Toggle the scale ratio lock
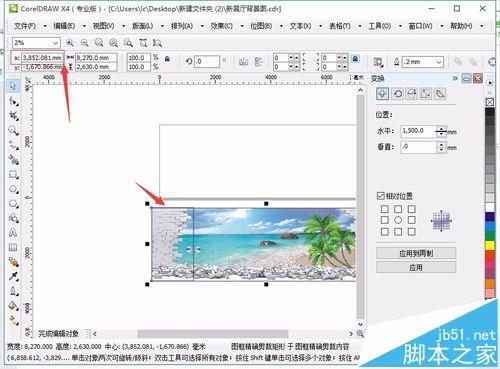 point(167,59)
